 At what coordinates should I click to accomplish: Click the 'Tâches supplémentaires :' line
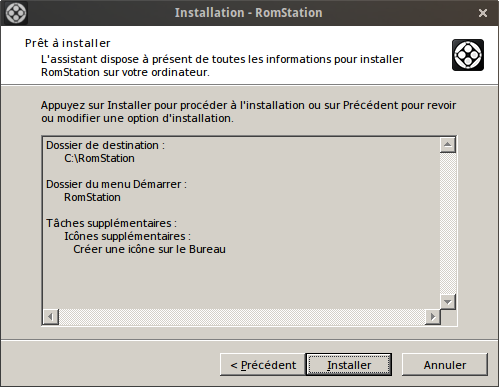(111, 223)
